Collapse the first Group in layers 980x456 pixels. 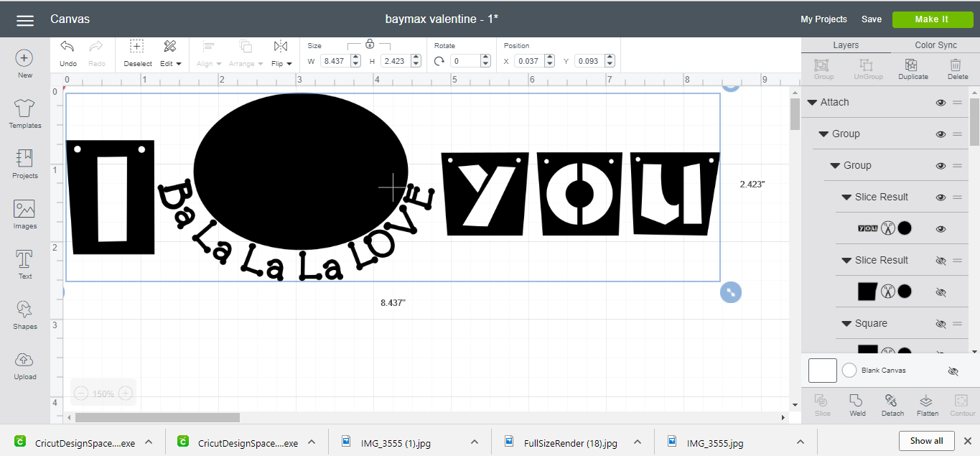pos(824,134)
